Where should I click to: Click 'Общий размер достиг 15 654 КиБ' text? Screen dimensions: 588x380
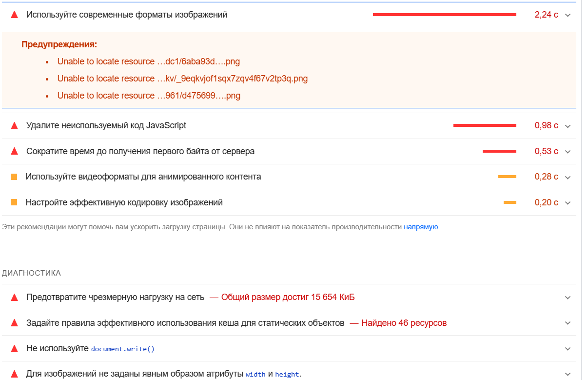click(x=288, y=297)
